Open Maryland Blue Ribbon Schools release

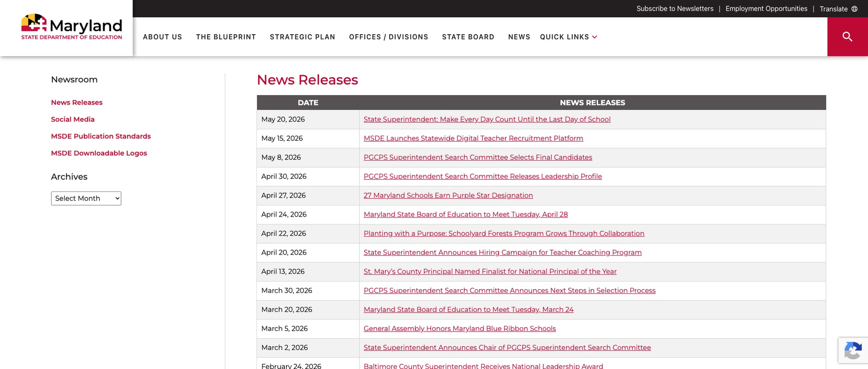point(460,329)
